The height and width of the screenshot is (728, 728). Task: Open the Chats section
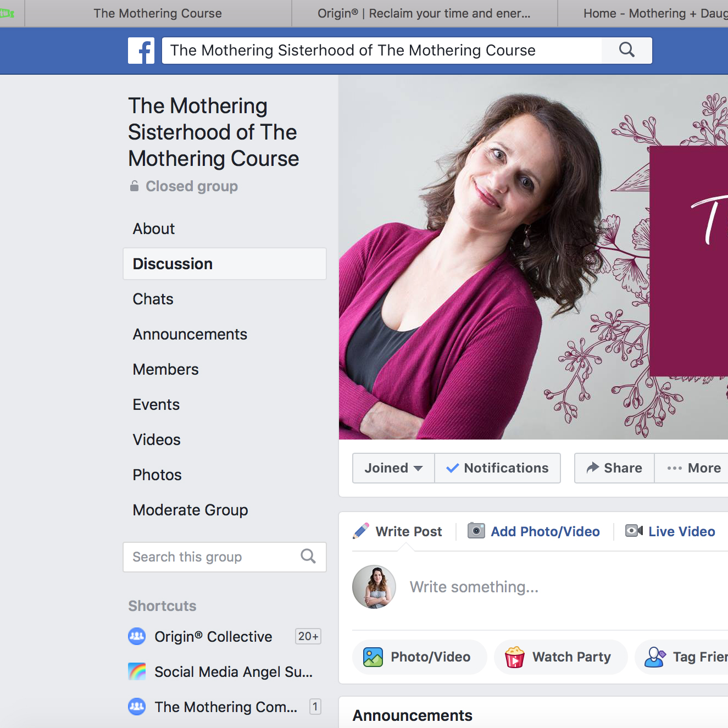tap(153, 299)
